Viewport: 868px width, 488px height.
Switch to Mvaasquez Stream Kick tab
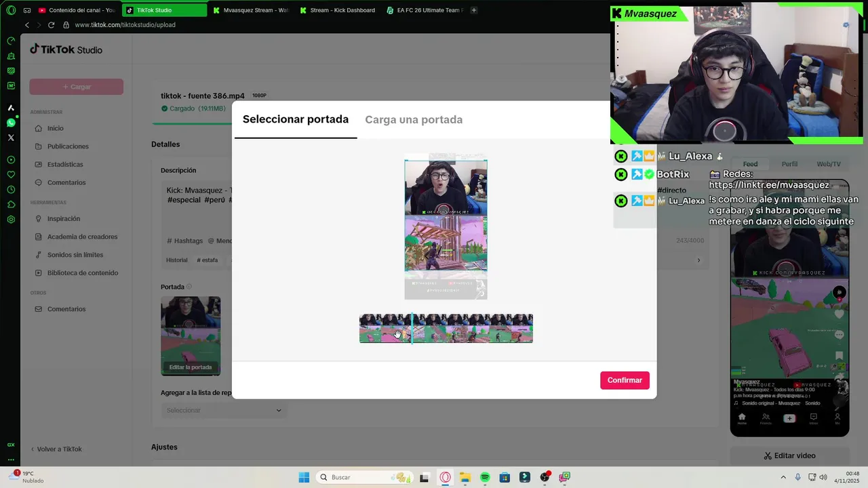click(x=251, y=10)
